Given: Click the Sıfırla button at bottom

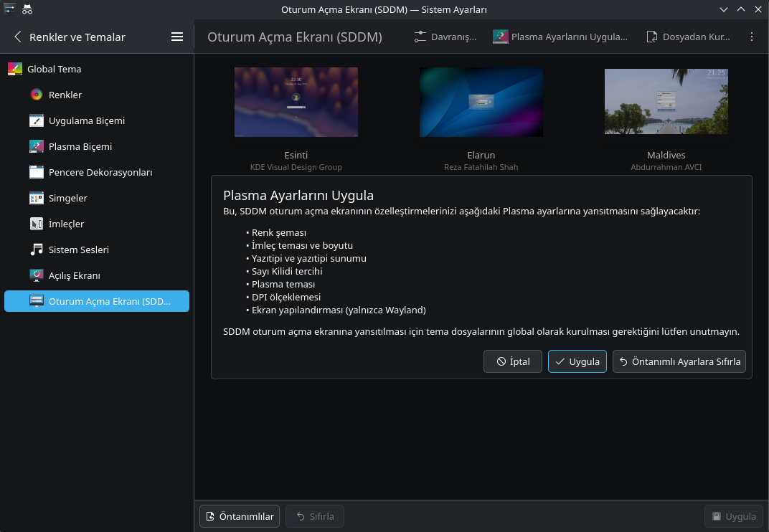Looking at the screenshot, I should pyautogui.click(x=315, y=516).
